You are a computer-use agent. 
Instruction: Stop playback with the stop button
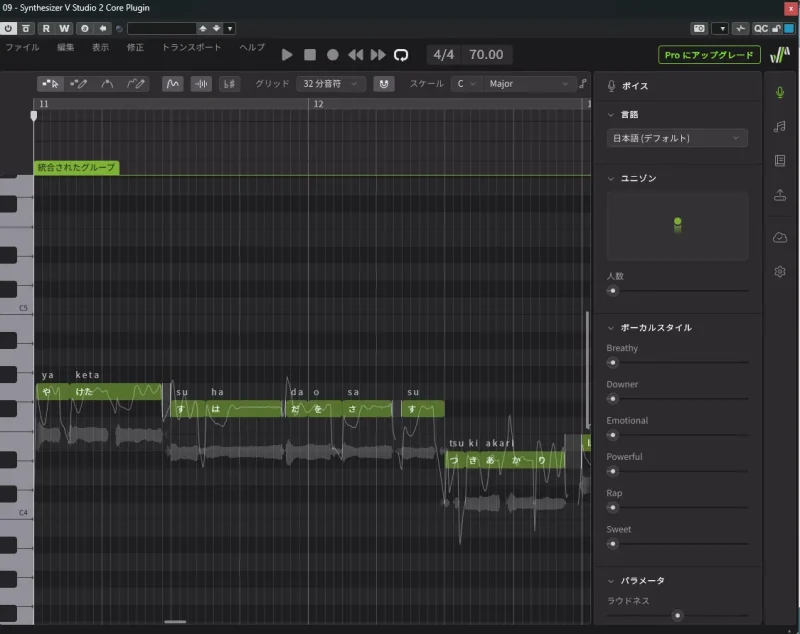(x=310, y=55)
